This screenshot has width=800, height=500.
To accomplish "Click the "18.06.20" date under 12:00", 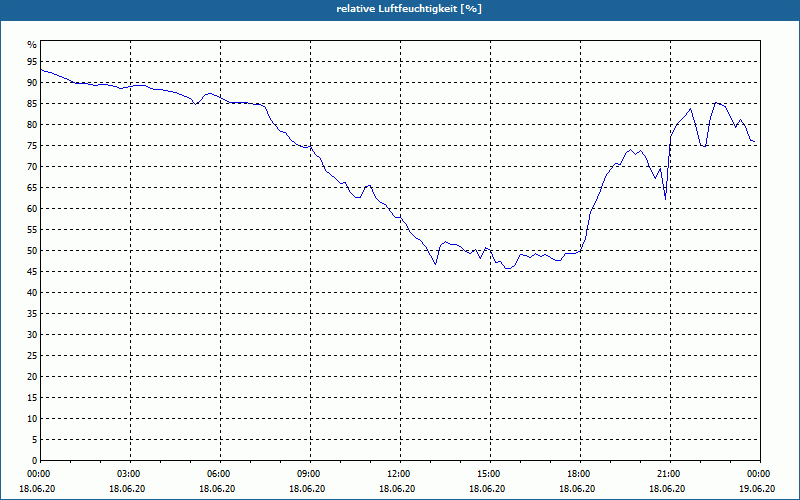I will coord(397,489).
